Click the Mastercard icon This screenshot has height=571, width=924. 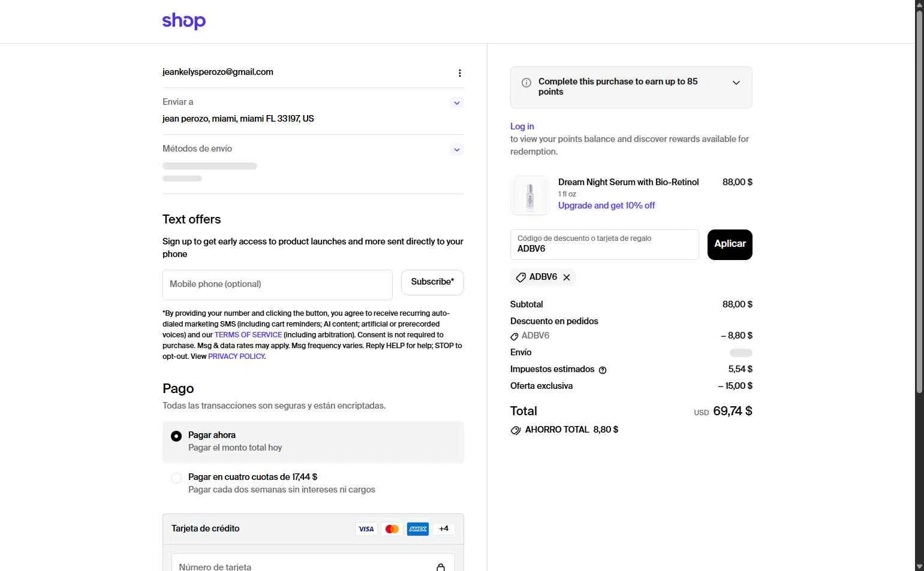point(392,529)
